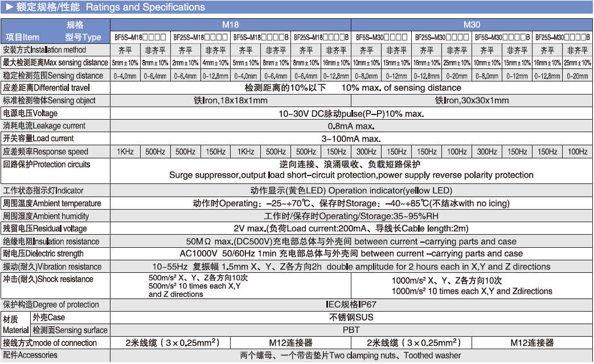Viewport: 594px width, 364px height.
Task: Select the M30 column group header
Action: point(472,25)
